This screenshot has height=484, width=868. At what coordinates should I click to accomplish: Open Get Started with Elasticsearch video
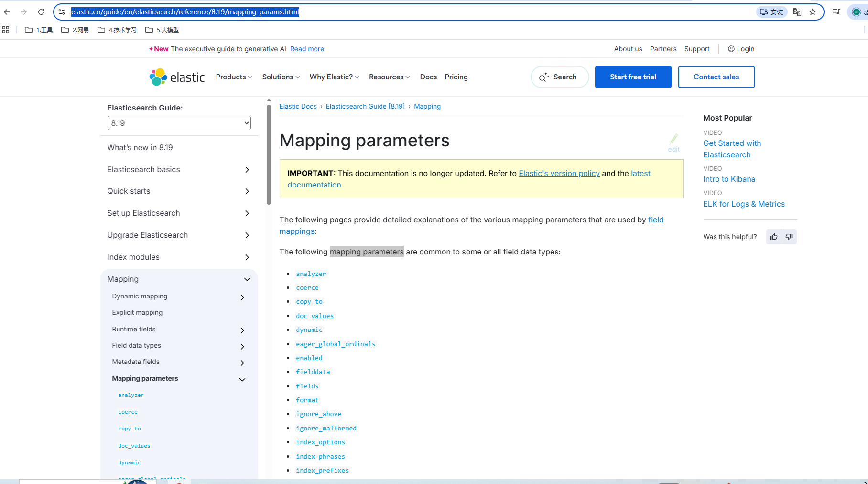point(732,149)
